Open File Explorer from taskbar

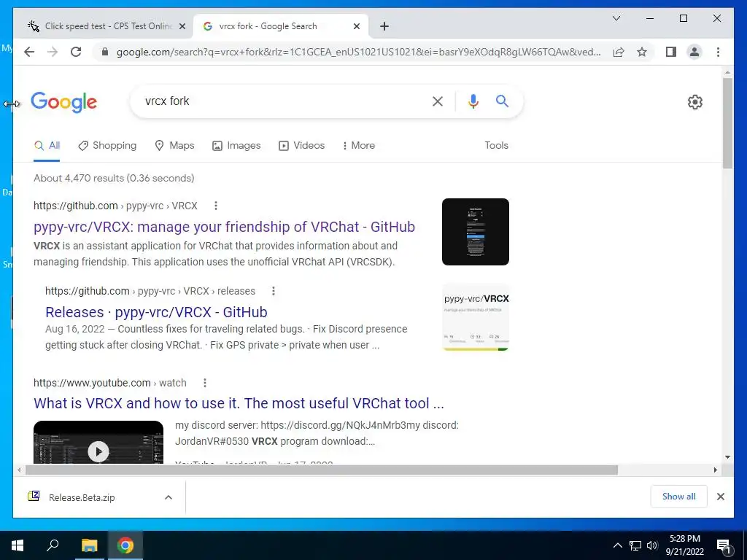point(89,545)
